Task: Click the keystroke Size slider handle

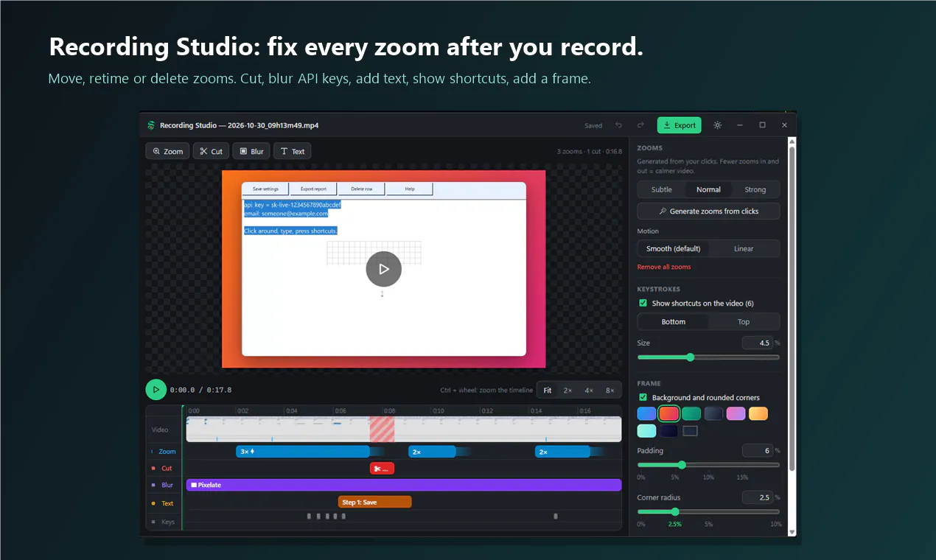Action: tap(691, 357)
